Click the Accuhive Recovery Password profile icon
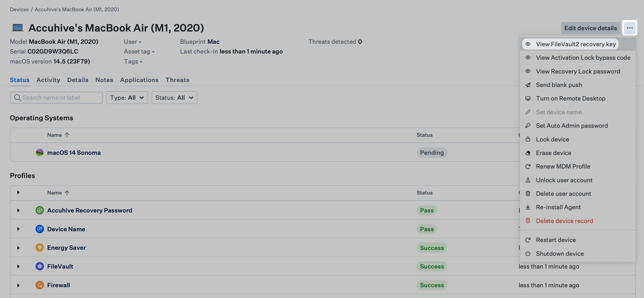644x298 pixels. (39, 210)
